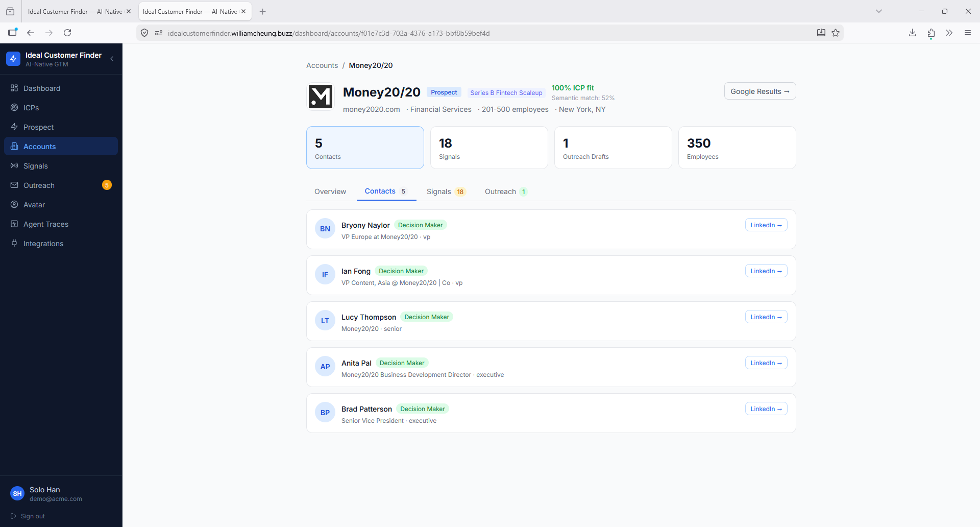980x527 pixels.
Task: Open Anita Pal's LinkedIn profile
Action: 766,363
